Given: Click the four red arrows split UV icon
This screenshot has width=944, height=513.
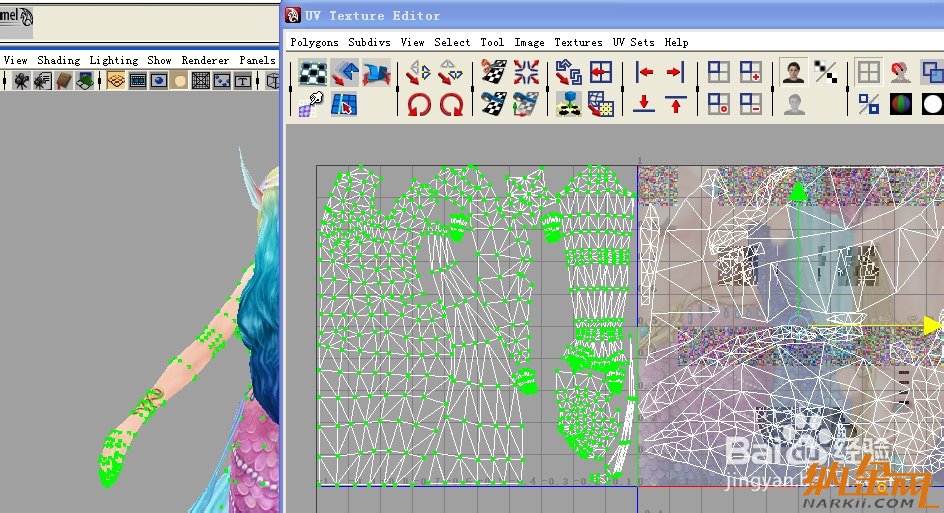Looking at the screenshot, I should click(x=526, y=73).
